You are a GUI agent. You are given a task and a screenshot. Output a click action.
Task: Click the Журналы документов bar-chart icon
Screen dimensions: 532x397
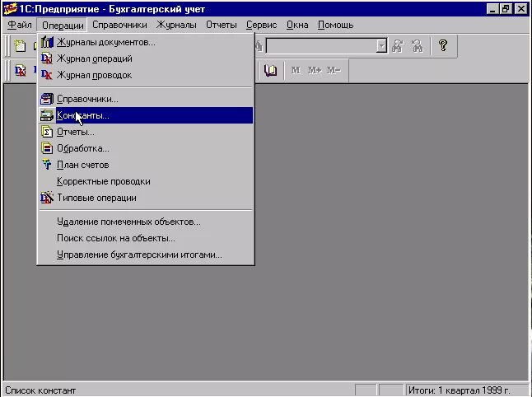47,42
